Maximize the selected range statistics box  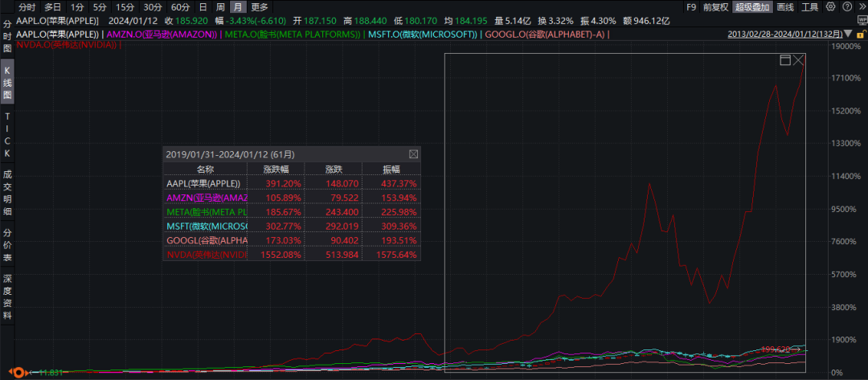pos(785,59)
